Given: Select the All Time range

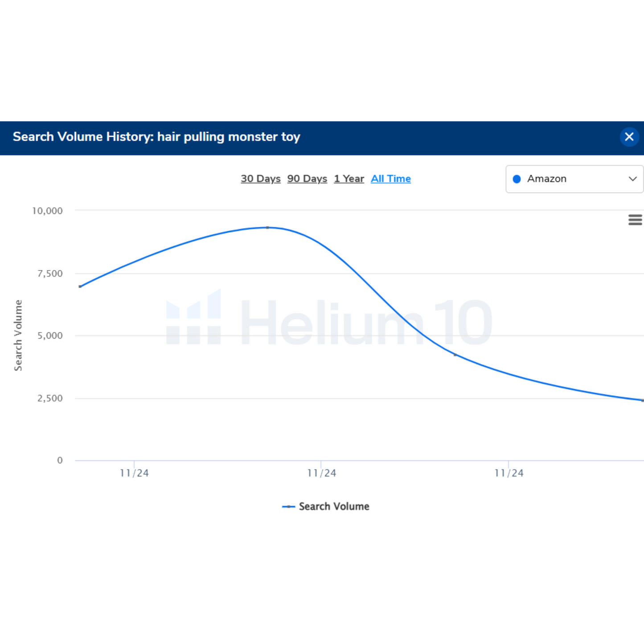Looking at the screenshot, I should coord(391,179).
